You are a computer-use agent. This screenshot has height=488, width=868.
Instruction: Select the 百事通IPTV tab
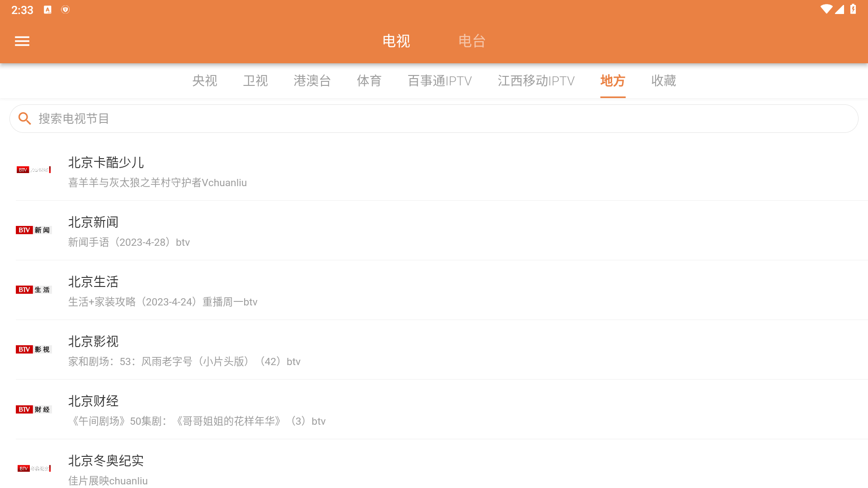click(x=439, y=81)
